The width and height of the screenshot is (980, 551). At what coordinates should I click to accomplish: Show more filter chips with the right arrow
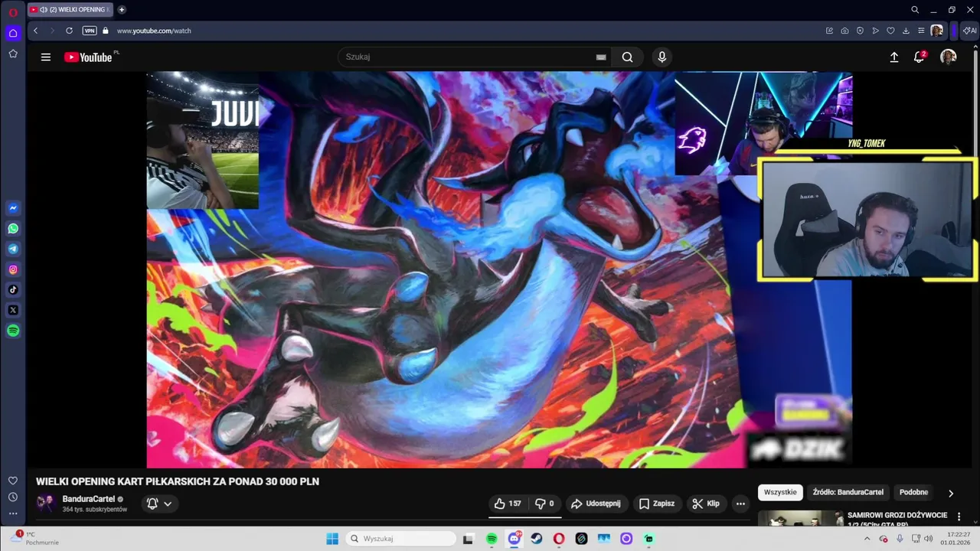click(x=951, y=493)
